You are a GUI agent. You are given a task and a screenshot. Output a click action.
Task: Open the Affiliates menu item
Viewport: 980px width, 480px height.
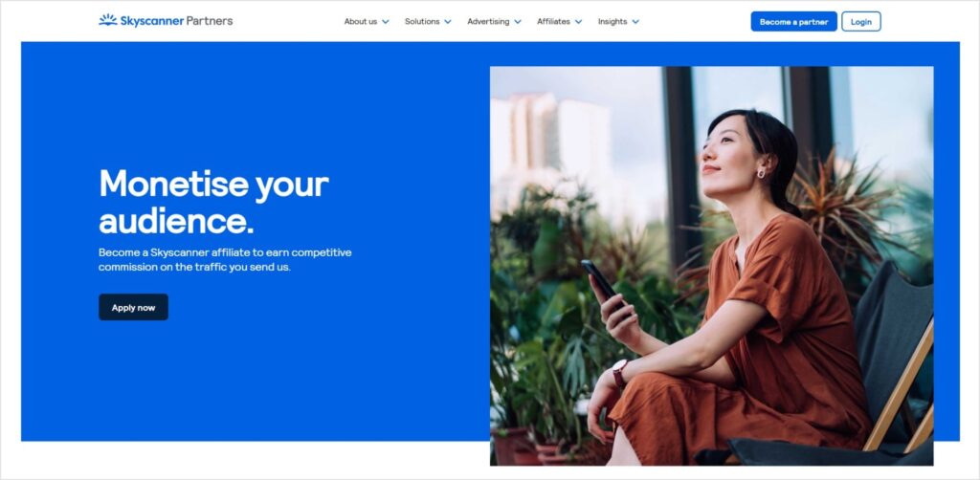click(553, 21)
